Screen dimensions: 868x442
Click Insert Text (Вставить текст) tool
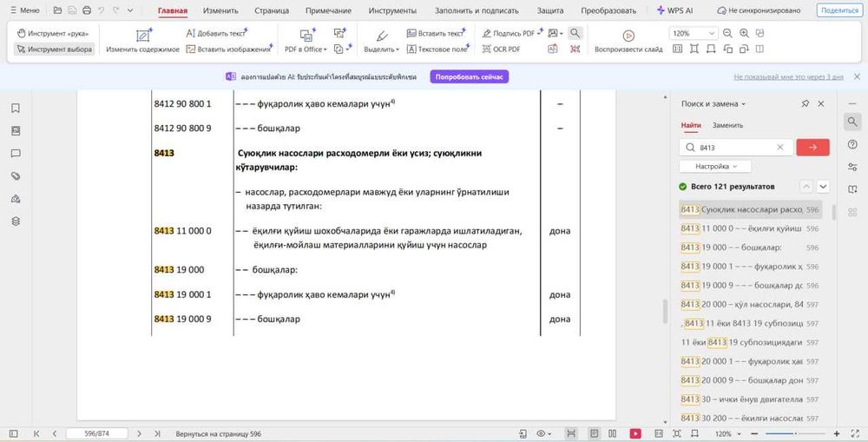pyautogui.click(x=436, y=33)
